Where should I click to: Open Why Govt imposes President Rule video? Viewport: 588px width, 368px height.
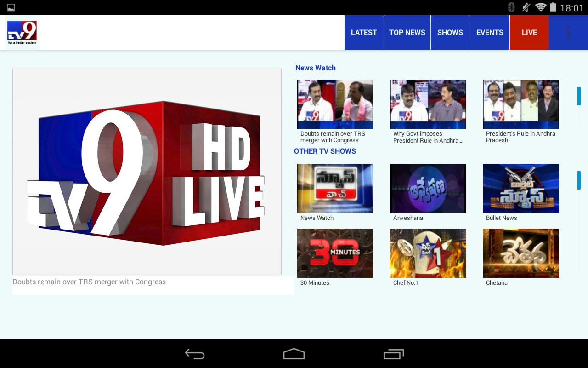[428, 104]
